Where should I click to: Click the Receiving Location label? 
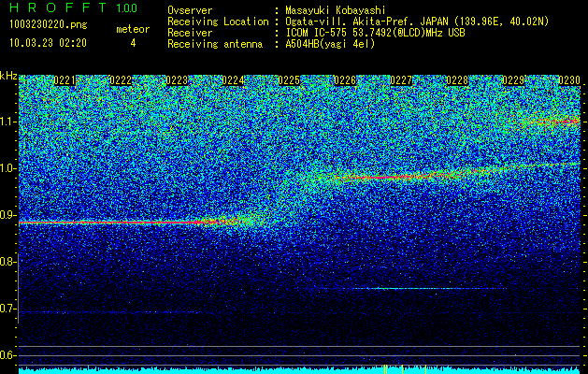tap(218, 22)
